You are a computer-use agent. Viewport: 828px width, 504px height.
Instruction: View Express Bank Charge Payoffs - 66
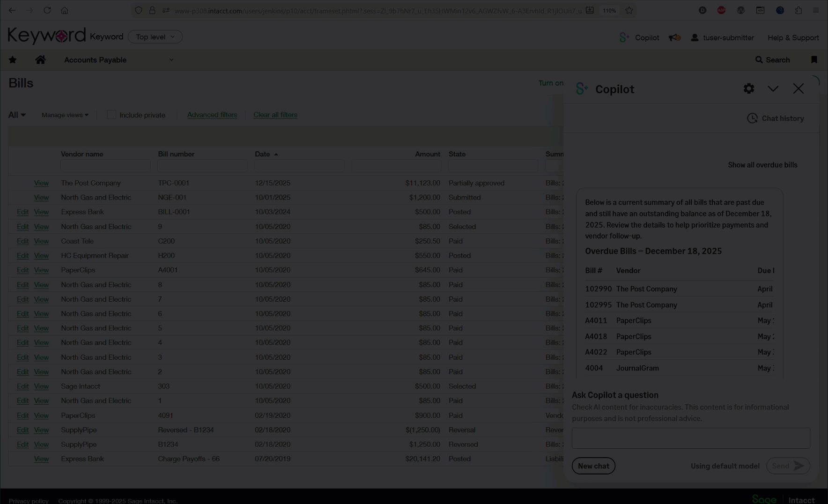coord(41,459)
